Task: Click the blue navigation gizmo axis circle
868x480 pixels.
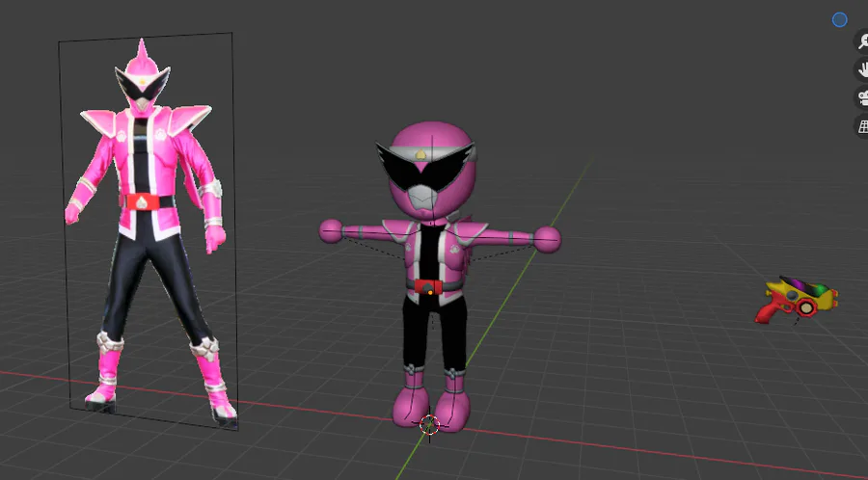Action: point(839,20)
